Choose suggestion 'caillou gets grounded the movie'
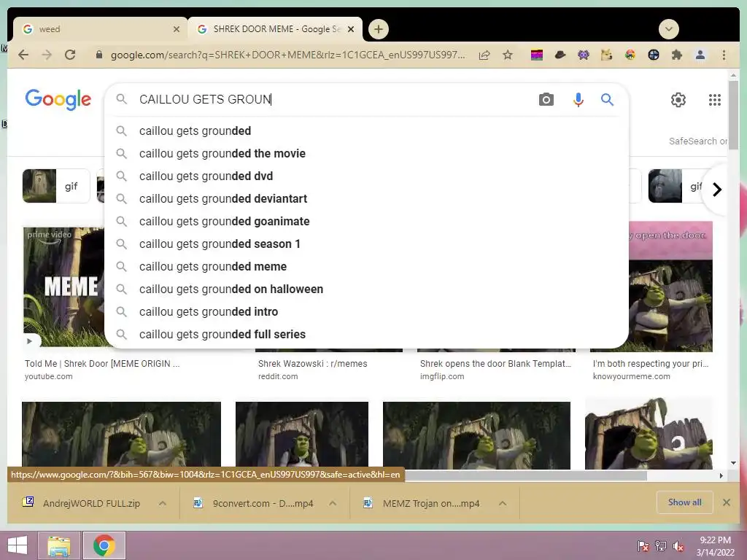Viewport: 747px width, 560px height. point(366,153)
